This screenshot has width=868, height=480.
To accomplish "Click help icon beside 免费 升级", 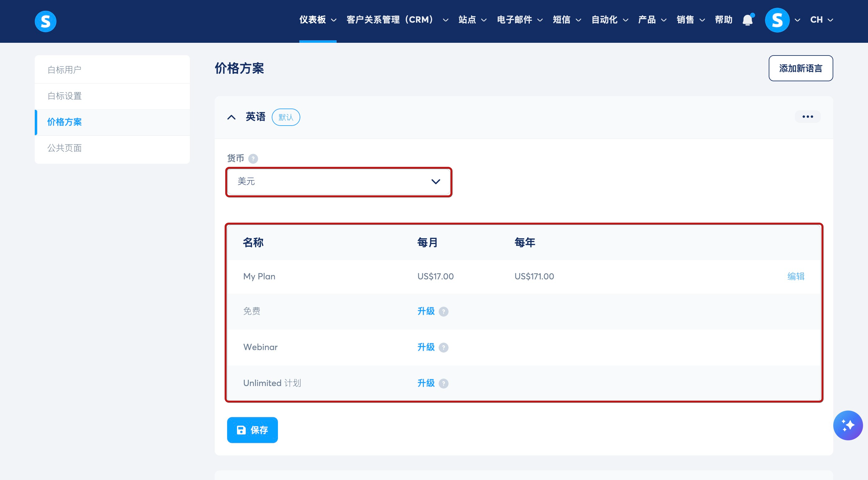I will point(443,312).
